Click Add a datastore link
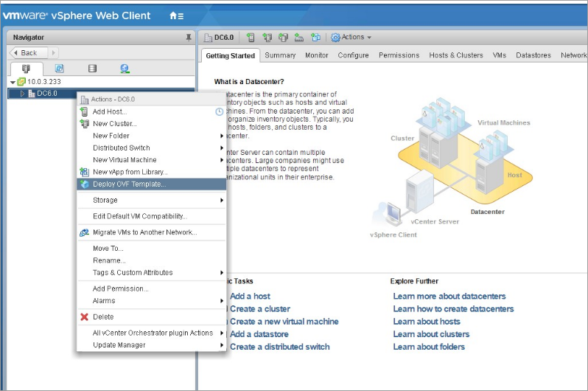This screenshot has width=588, height=391. [x=259, y=334]
